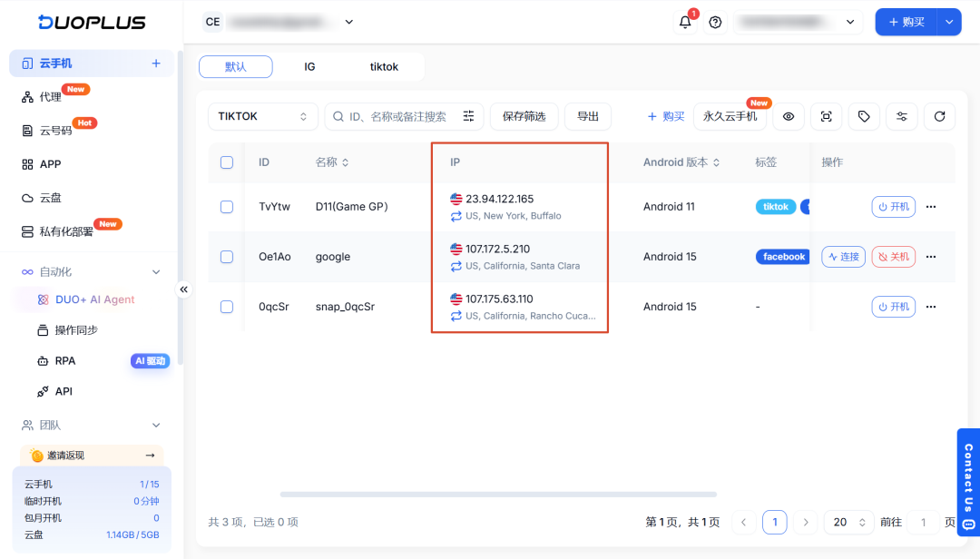Click 连接 for the google phone
980x559 pixels.
844,257
